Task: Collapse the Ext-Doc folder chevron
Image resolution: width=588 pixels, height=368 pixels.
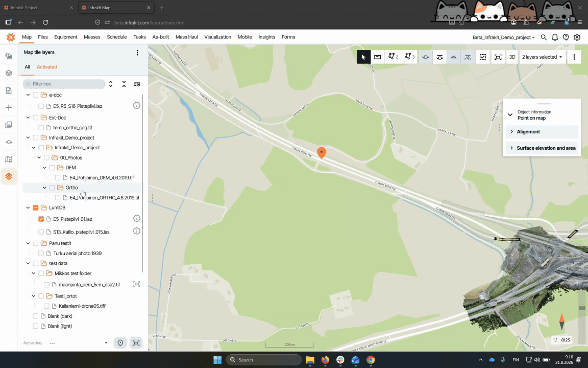Action: pos(28,118)
